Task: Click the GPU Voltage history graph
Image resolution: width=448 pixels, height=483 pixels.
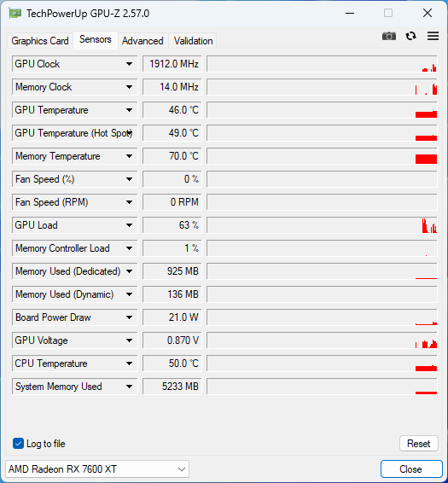Action: (322, 340)
